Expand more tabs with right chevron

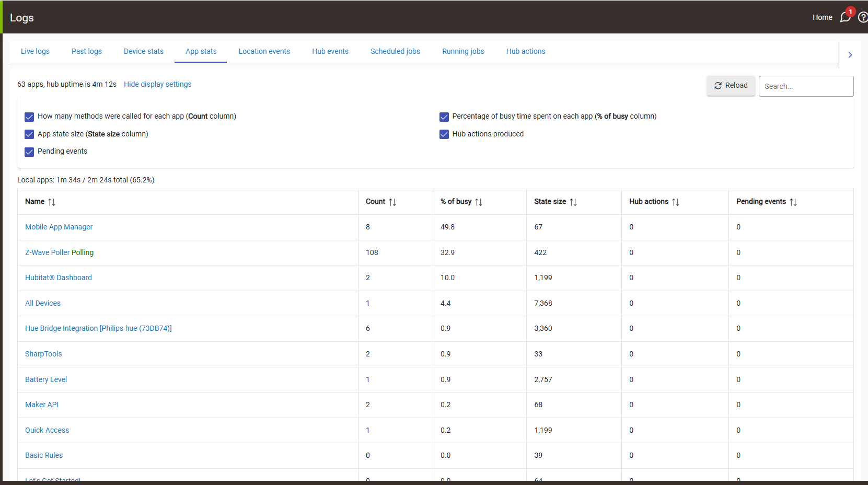click(850, 55)
